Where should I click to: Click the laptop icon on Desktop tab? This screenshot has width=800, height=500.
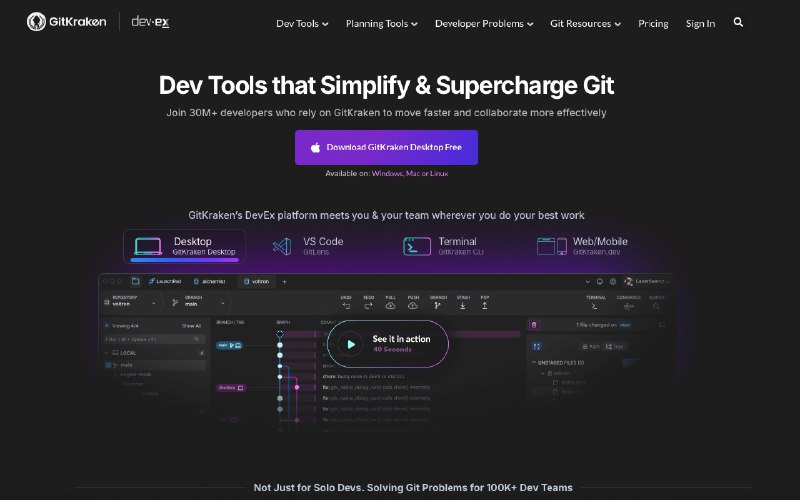click(148, 246)
